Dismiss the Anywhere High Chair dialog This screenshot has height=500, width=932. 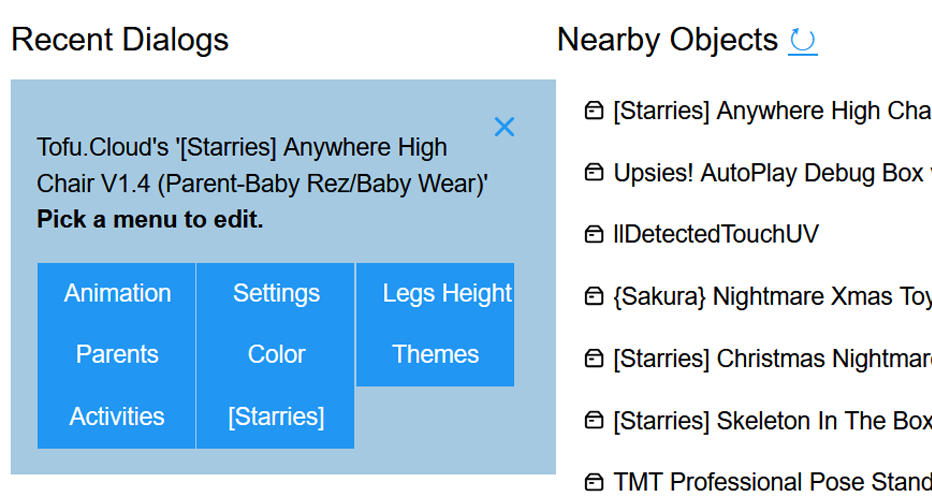[504, 127]
